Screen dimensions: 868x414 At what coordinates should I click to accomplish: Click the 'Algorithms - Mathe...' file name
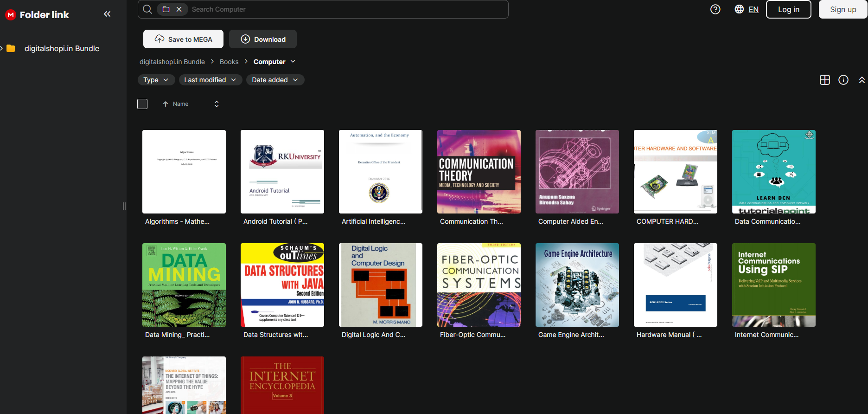177,221
